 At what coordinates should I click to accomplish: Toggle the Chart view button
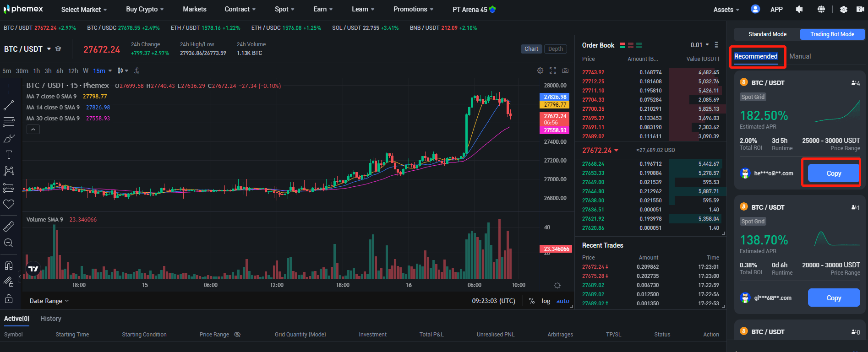[x=531, y=49]
